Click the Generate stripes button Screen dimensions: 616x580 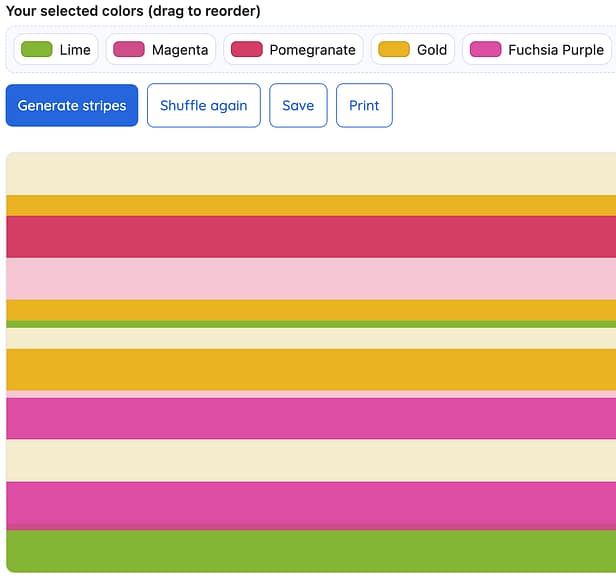pyautogui.click(x=72, y=105)
